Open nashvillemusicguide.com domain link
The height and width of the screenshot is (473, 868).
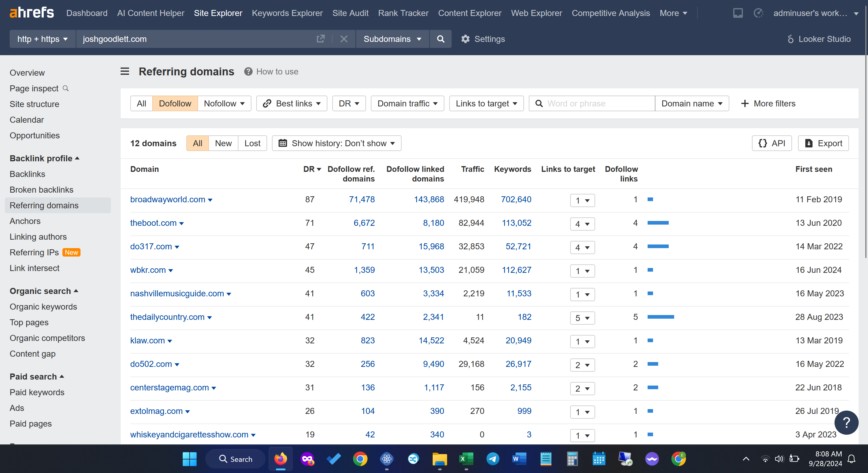177,293
